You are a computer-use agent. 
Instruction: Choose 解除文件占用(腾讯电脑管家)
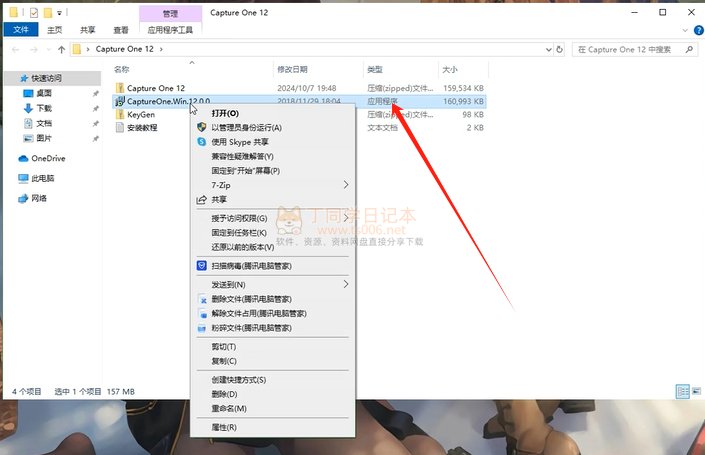coord(272,313)
